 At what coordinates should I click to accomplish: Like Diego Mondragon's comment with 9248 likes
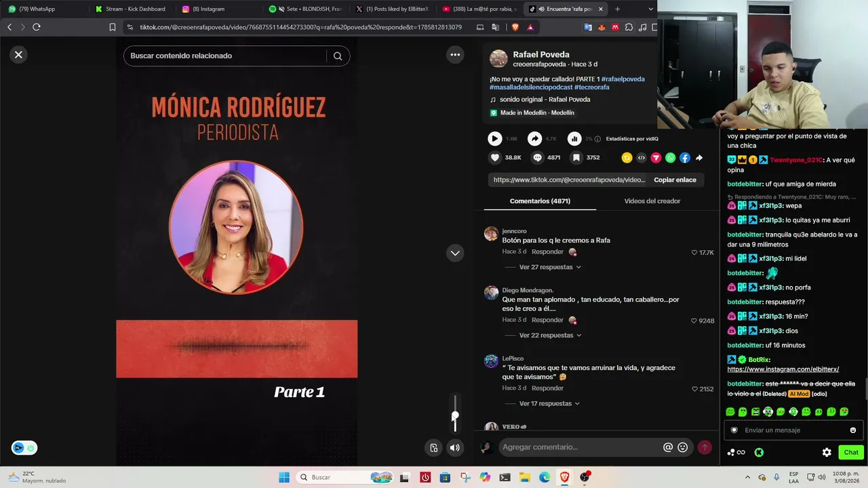tap(694, 321)
